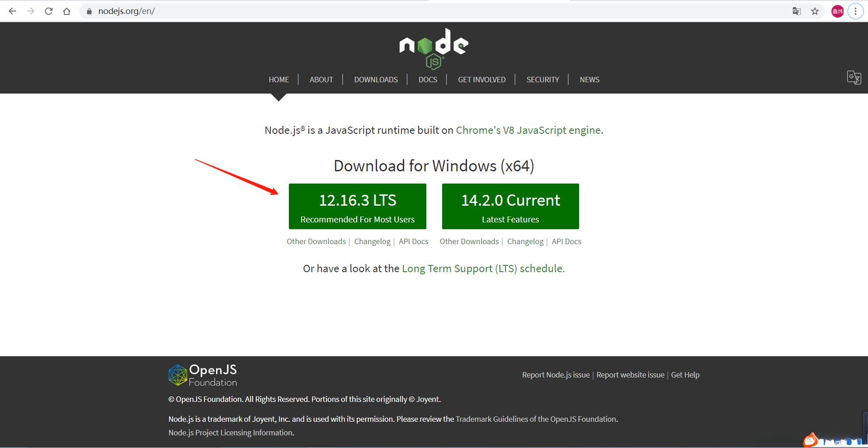
Task: Download the 12.16.3 LTS version
Action: tap(358, 206)
